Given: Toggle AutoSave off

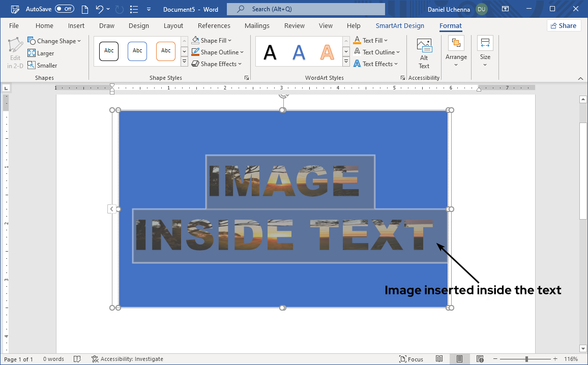Looking at the screenshot, I should (65, 9).
